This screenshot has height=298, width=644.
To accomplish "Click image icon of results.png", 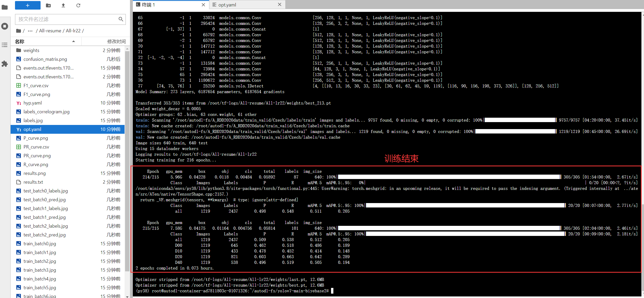I will [x=19, y=173].
